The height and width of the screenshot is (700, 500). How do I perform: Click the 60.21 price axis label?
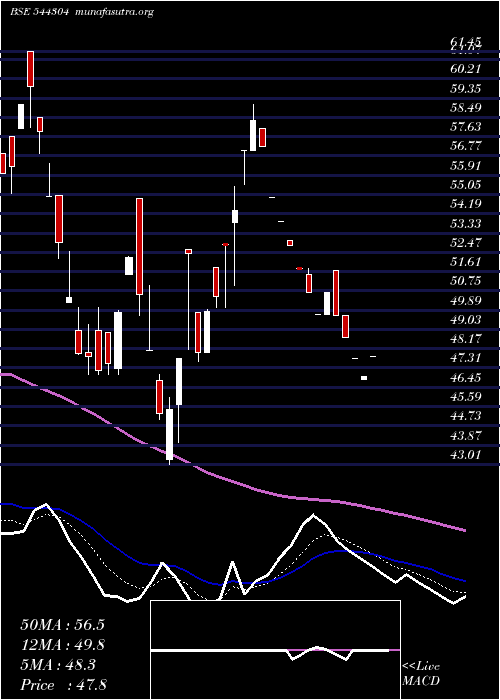[x=466, y=69]
